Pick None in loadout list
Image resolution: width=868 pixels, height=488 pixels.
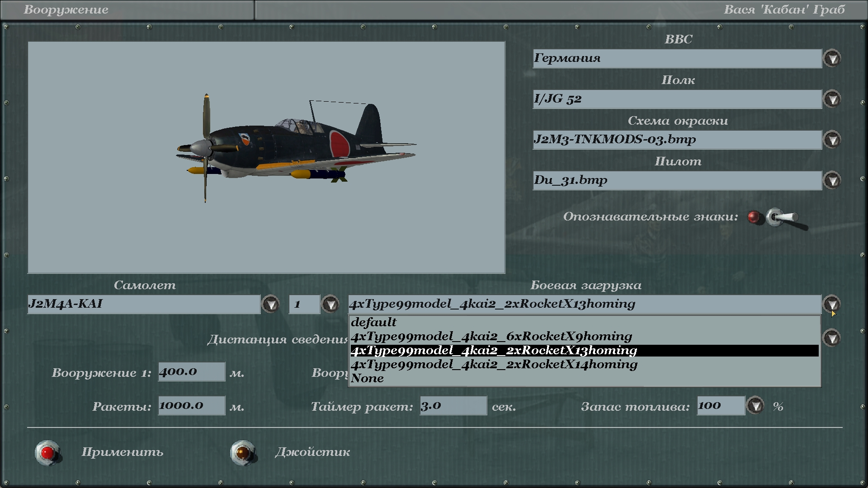[367, 378]
